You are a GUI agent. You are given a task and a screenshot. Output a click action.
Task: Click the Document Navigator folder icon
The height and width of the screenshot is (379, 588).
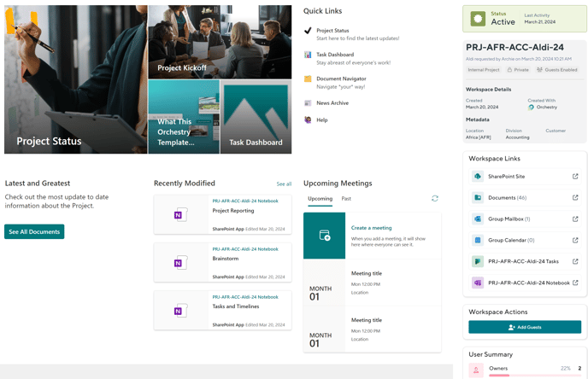tap(308, 79)
